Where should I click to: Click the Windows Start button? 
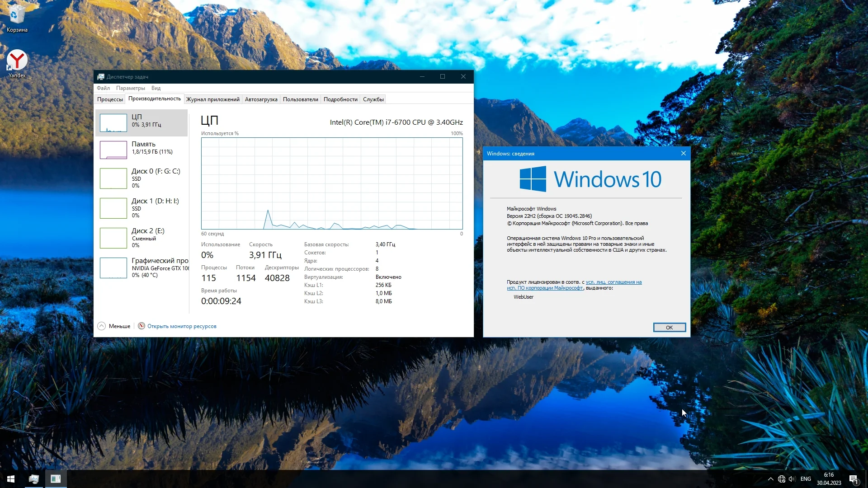coord(11,479)
